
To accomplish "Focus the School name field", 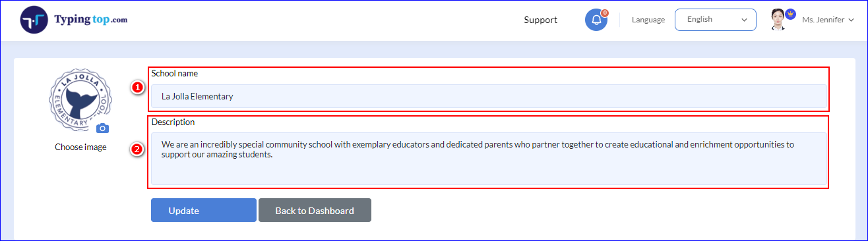I will point(489,96).
